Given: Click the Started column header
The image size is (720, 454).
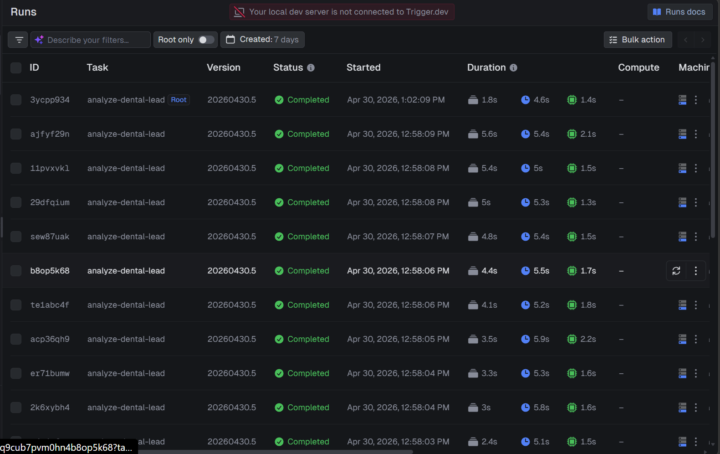Looking at the screenshot, I should pos(363,68).
